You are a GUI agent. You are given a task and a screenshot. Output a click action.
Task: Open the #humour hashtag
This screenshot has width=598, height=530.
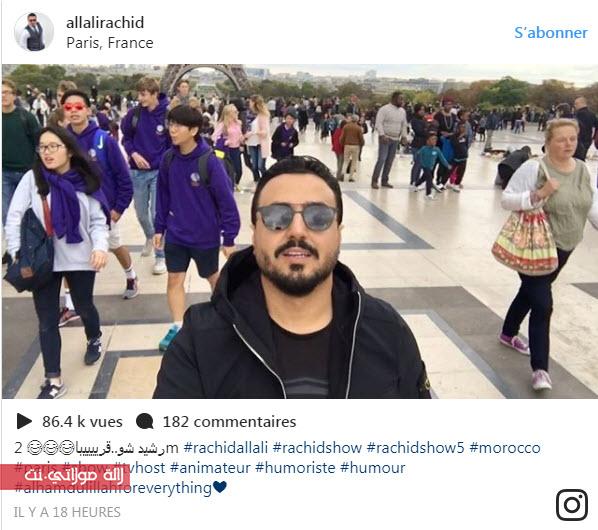(373, 467)
